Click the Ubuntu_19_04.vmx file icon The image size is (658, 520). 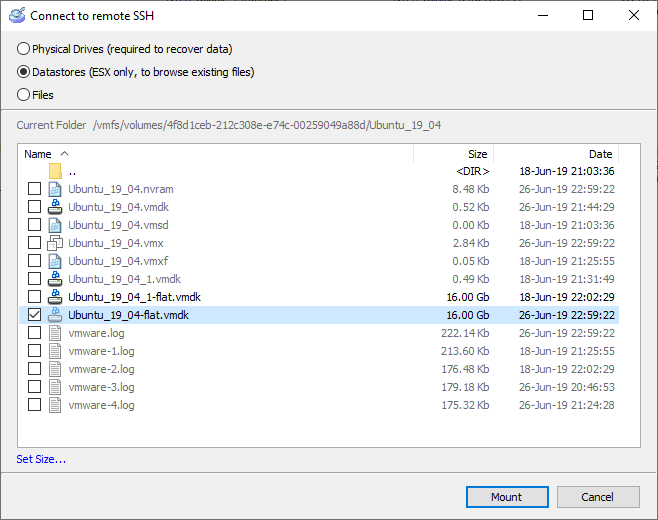click(55, 243)
